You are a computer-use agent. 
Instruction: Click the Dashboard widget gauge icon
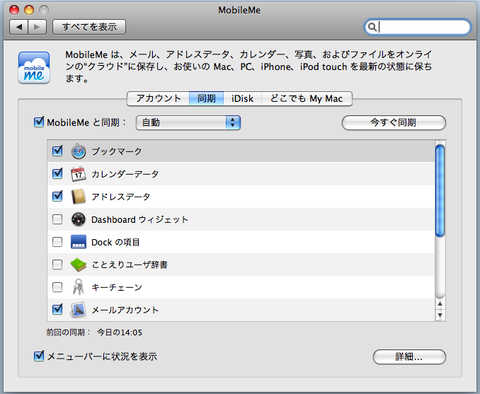coord(78,219)
